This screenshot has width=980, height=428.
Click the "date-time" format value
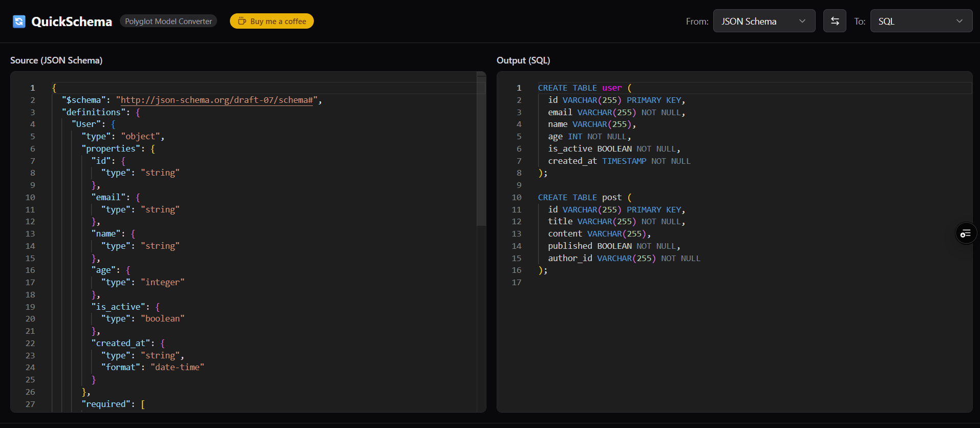(x=177, y=367)
